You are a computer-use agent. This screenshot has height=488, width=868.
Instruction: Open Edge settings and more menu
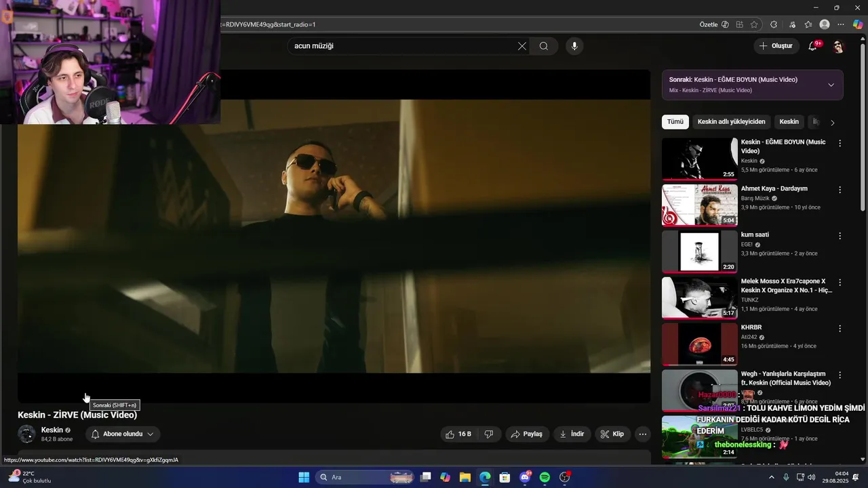click(x=841, y=24)
